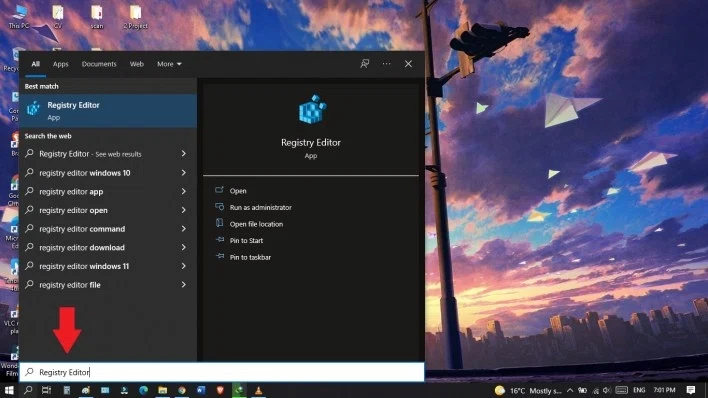Click the 7:01 PM clock
Viewport: 708px width, 398px height.
coord(664,390)
